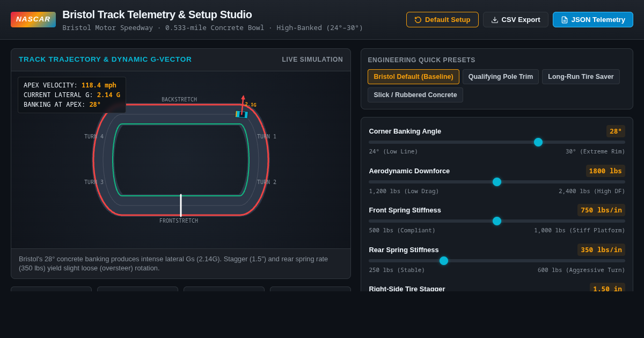Click the 1,200 lbs (Low Drag) label
The height and width of the screenshot is (338, 644).
click(x=404, y=192)
